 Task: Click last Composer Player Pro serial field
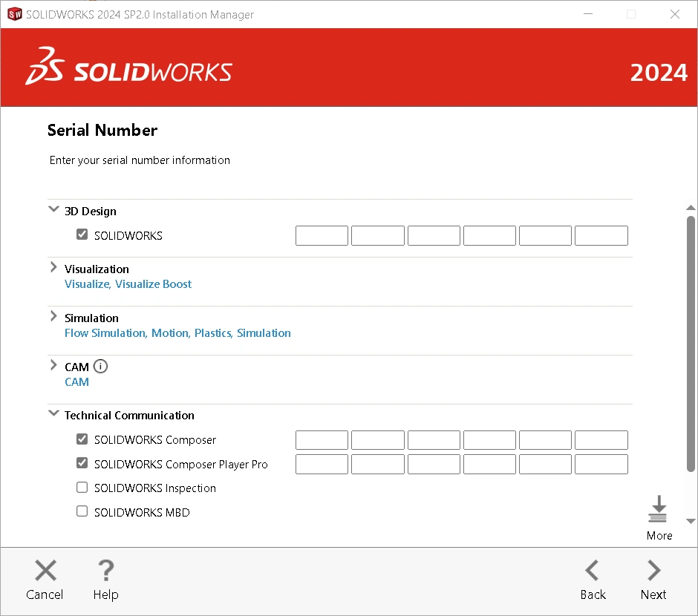[601, 465]
